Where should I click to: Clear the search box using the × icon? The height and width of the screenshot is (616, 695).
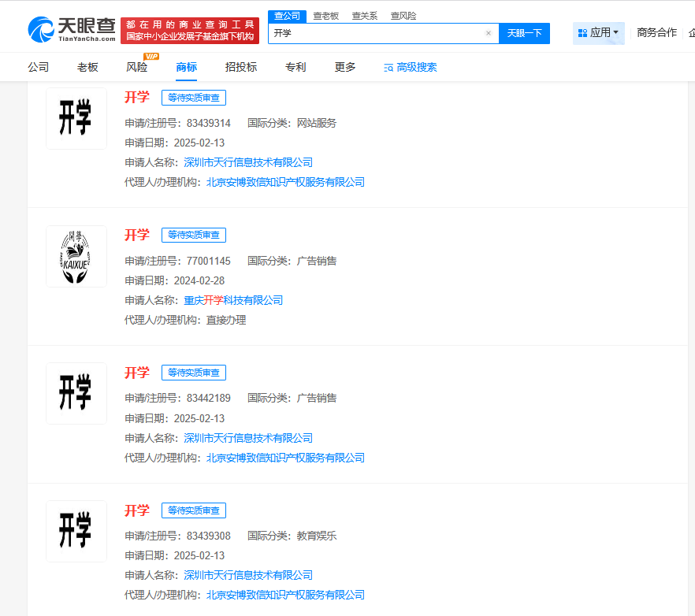point(489,33)
